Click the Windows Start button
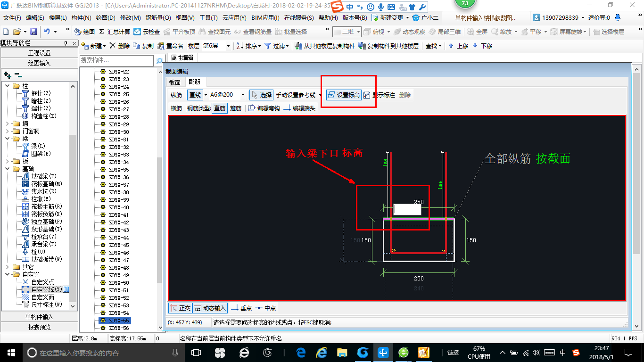Viewport: 644px width, 362px height. point(10,353)
